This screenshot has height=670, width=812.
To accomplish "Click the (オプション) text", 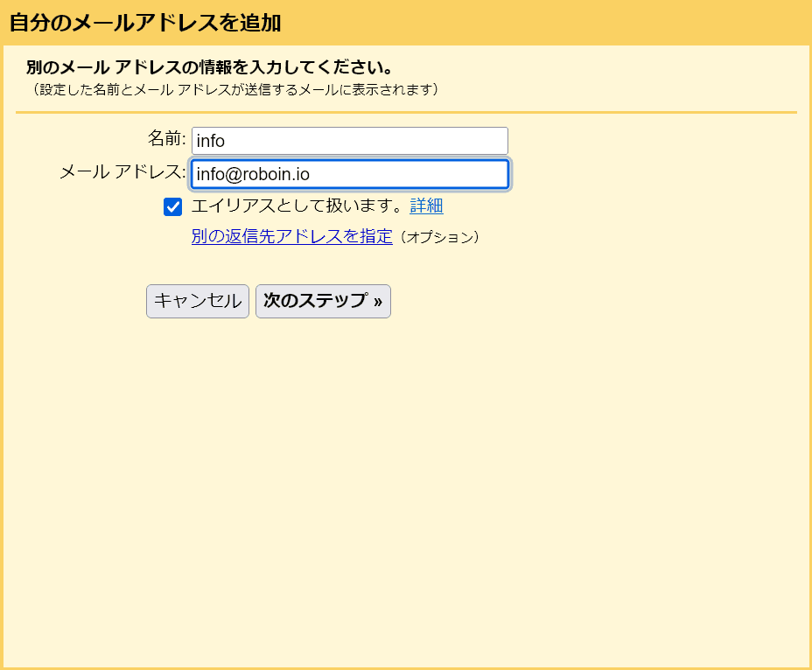I will pos(439,237).
